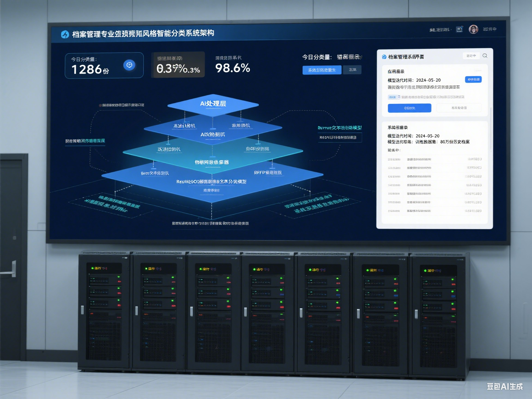Click the round blue icon in 今日分类量 card
This screenshot has height=399, width=532.
(129, 65)
